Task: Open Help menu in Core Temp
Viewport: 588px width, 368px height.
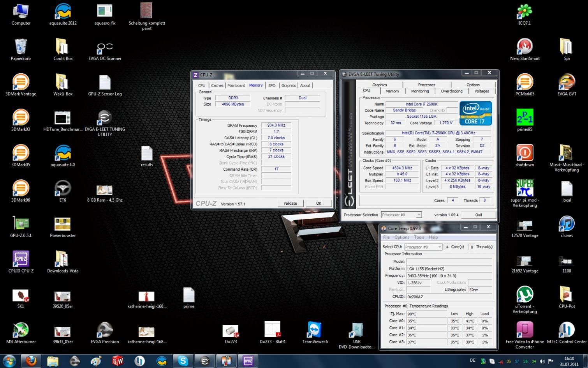Action: [x=433, y=237]
